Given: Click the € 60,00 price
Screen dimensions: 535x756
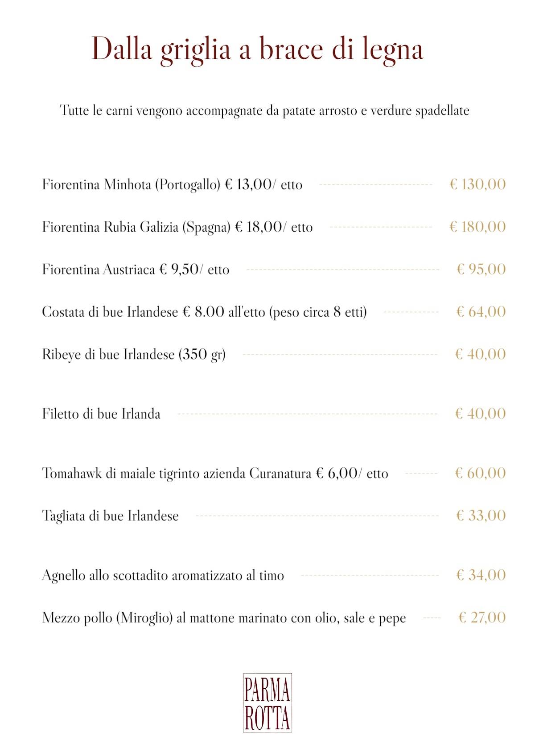Looking at the screenshot, I should pos(480,473).
